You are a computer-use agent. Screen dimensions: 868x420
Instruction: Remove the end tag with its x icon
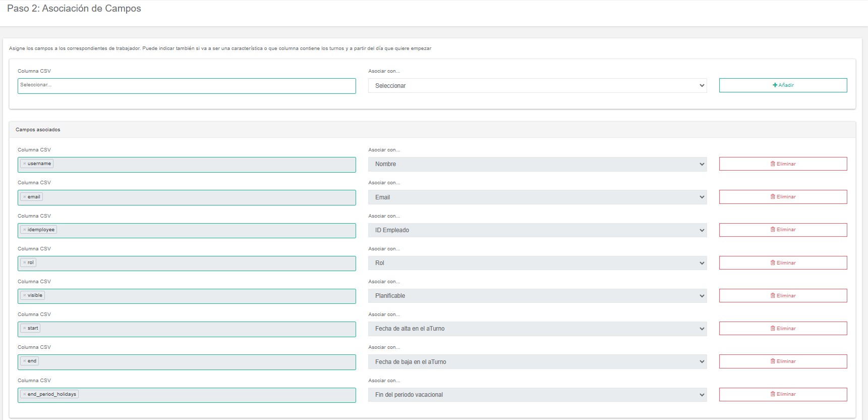[x=24, y=361]
